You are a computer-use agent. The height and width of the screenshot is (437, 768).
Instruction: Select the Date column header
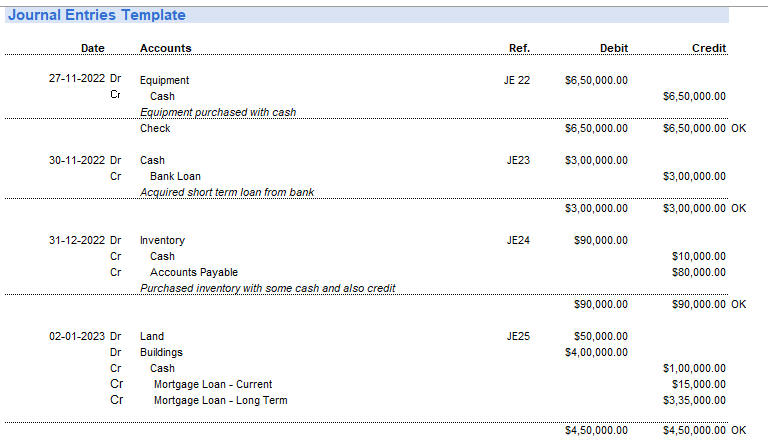[x=92, y=48]
